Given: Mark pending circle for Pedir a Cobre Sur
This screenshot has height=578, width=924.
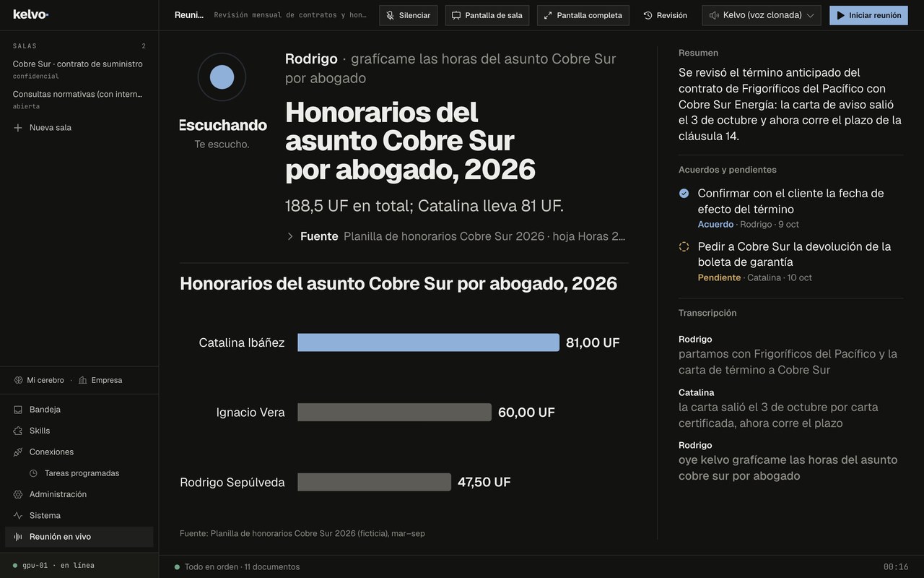Looking at the screenshot, I should [x=684, y=247].
